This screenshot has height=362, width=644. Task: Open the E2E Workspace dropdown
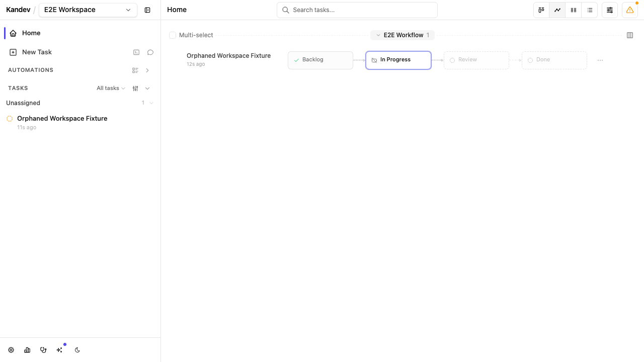point(88,10)
